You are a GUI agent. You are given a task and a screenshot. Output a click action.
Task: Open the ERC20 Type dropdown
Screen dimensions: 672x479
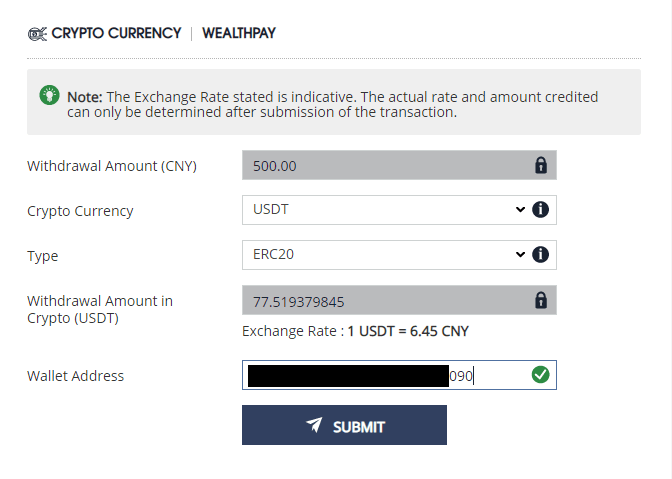[380, 255]
